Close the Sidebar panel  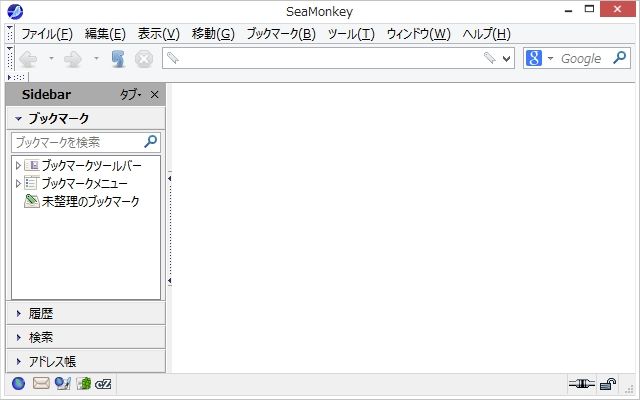[154, 95]
